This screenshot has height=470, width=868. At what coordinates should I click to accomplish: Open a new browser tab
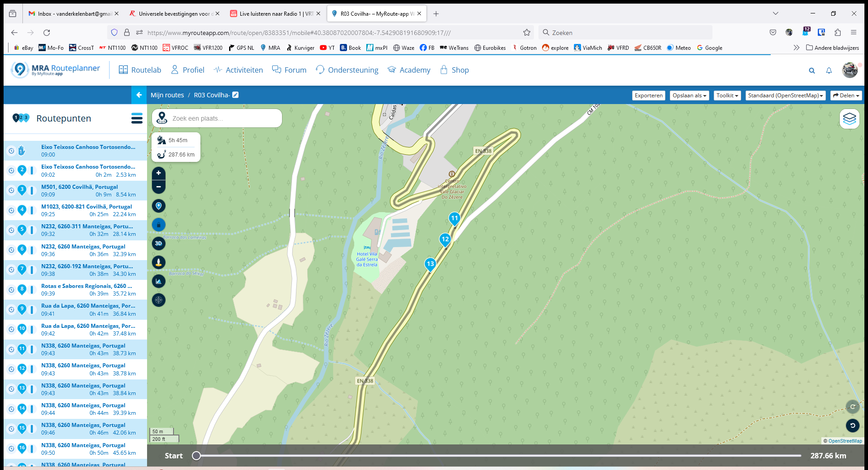[x=436, y=13]
